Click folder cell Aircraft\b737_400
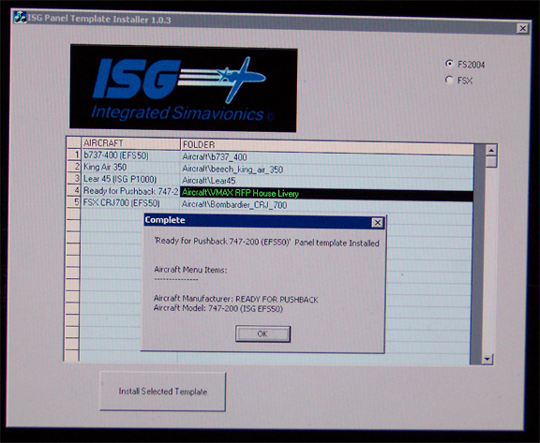Screen dimensions: 540x443 coord(327,157)
